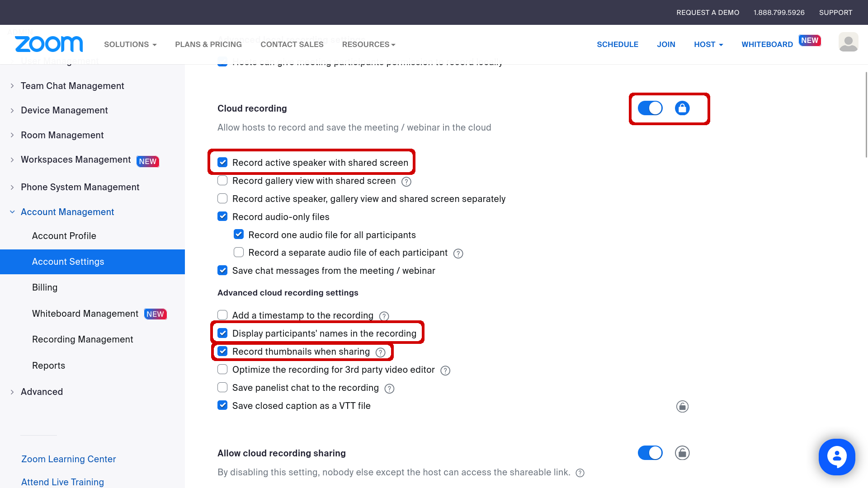This screenshot has height=488, width=868.
Task: Open Zoom Learning Center link
Action: pyautogui.click(x=69, y=459)
